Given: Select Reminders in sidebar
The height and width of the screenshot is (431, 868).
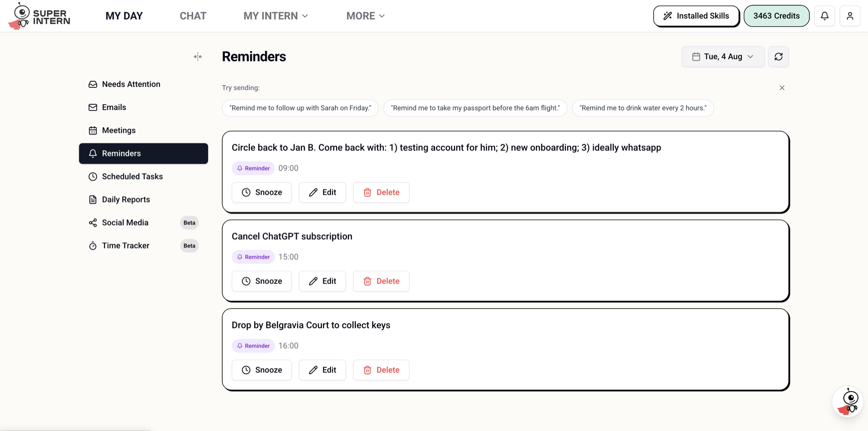Looking at the screenshot, I should point(143,153).
